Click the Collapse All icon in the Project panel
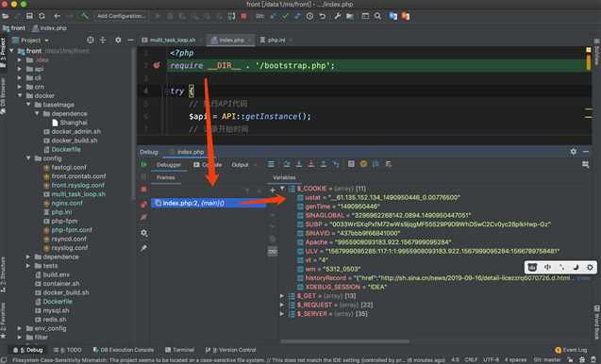 click(103, 40)
